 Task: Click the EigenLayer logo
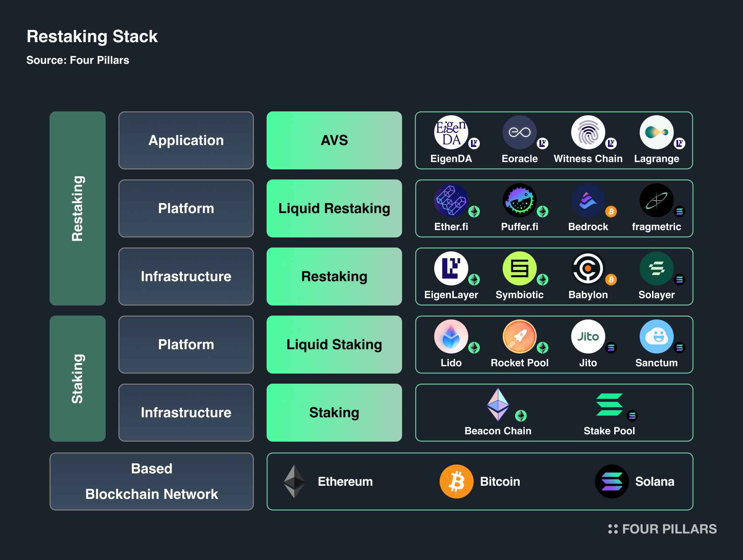(x=451, y=268)
